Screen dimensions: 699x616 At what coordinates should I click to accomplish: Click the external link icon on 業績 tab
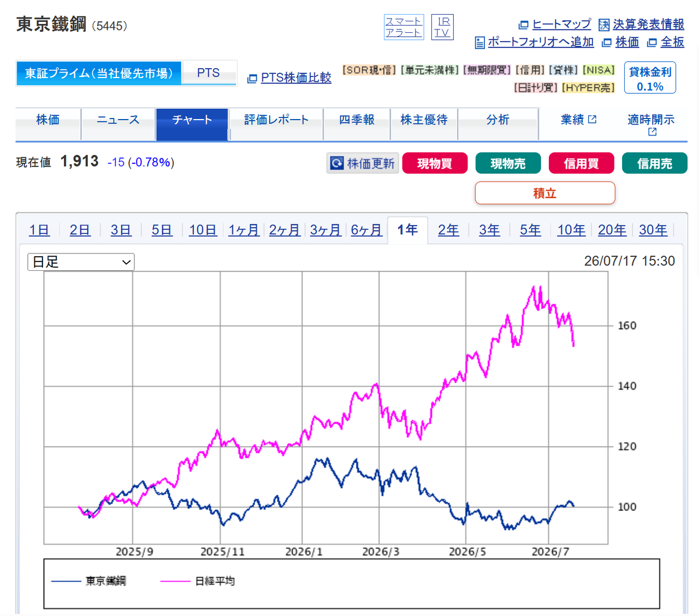[x=592, y=119]
